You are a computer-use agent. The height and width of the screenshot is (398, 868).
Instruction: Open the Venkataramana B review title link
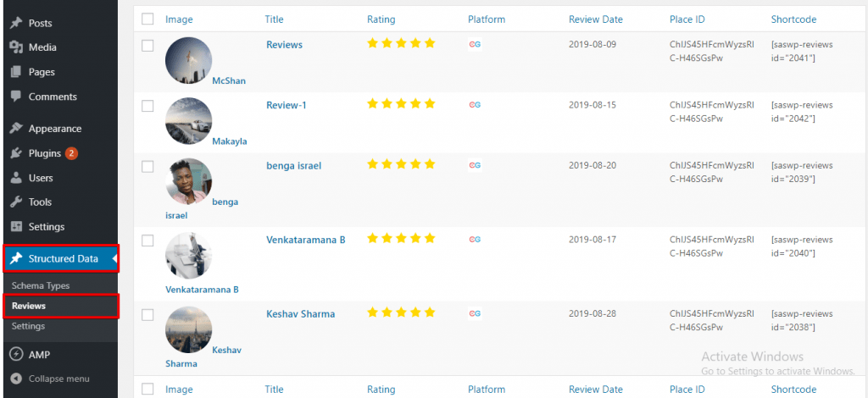305,240
